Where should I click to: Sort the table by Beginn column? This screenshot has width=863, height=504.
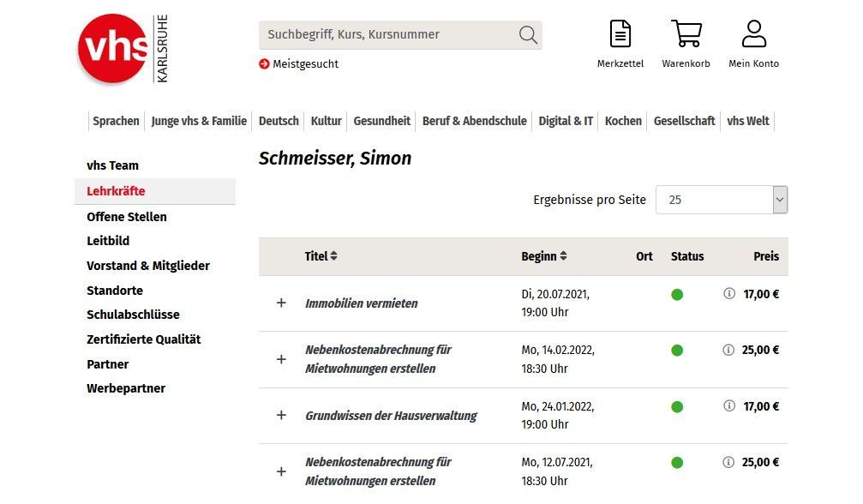pyautogui.click(x=544, y=256)
